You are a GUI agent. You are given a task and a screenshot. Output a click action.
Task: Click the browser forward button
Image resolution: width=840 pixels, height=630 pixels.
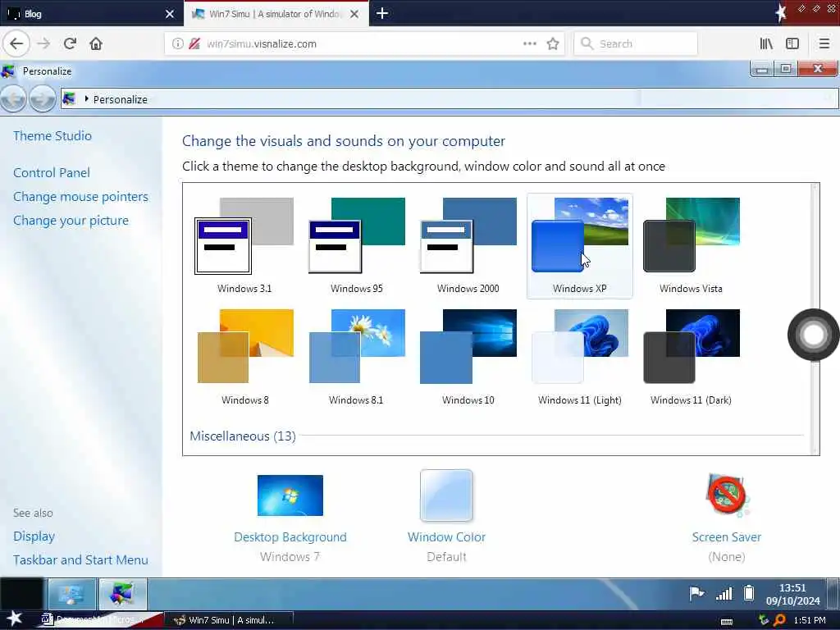click(43, 43)
